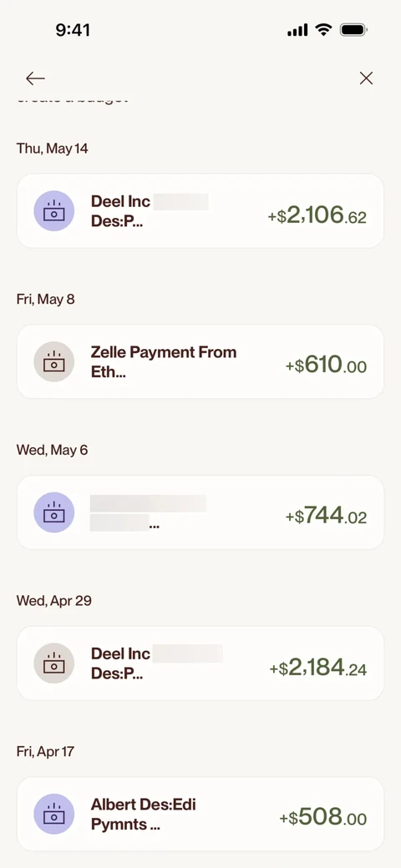Image resolution: width=401 pixels, height=868 pixels.
Task: Tap the purple cash icon beside Albert Des:Edi
Action: tap(54, 815)
